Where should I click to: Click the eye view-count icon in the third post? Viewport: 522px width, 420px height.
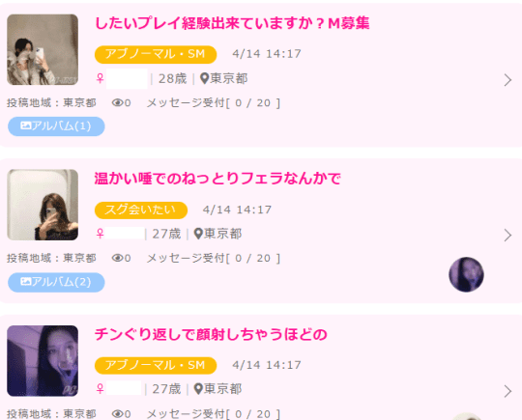[x=118, y=413]
